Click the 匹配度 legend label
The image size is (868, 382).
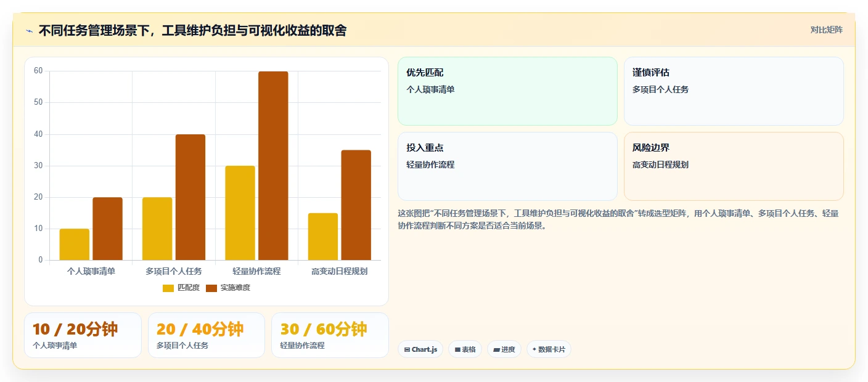coord(188,288)
